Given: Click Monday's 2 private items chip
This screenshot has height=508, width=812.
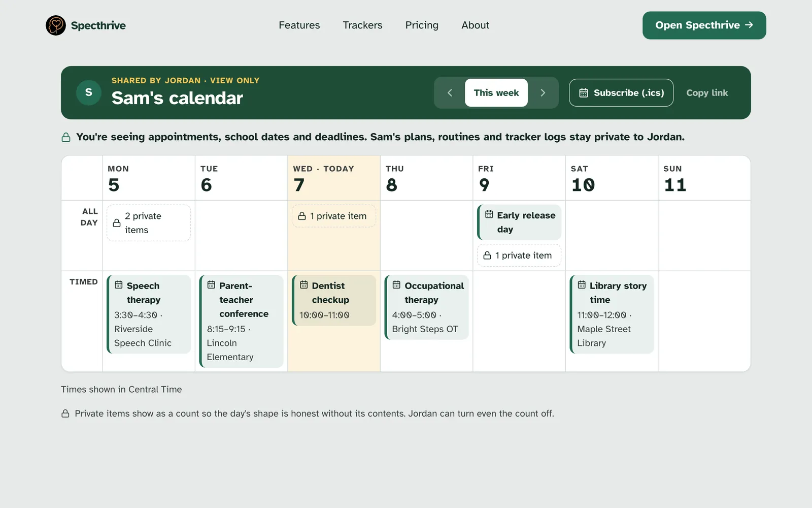Looking at the screenshot, I should click(149, 223).
